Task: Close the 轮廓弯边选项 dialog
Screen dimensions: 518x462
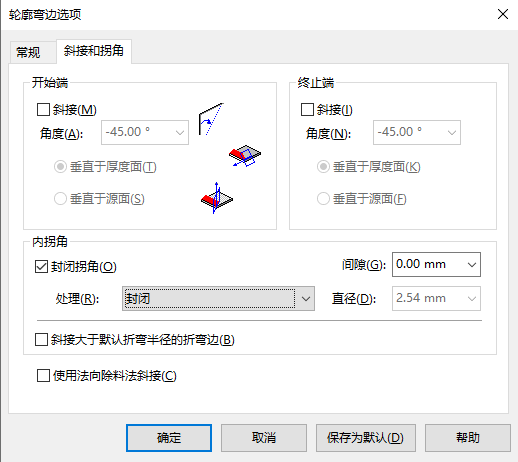Action: pos(503,14)
